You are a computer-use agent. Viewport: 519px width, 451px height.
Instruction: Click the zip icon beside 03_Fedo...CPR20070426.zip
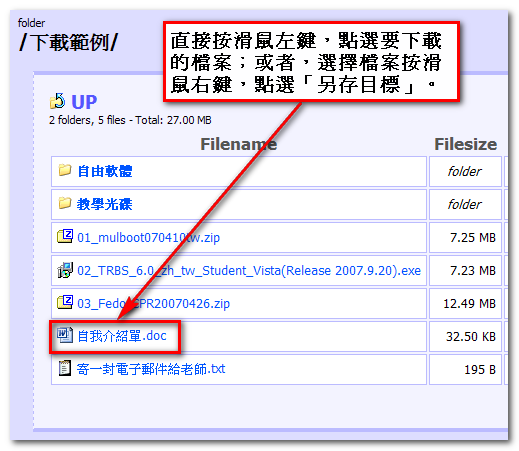65,302
